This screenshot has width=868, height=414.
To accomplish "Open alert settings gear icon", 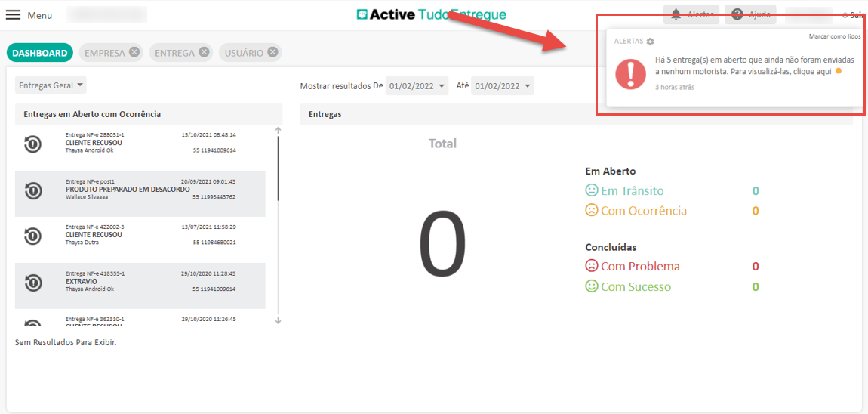I will 651,42.
